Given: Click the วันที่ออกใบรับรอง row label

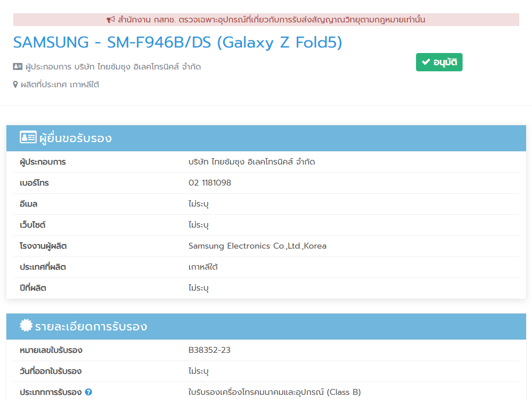Looking at the screenshot, I should point(51,371).
